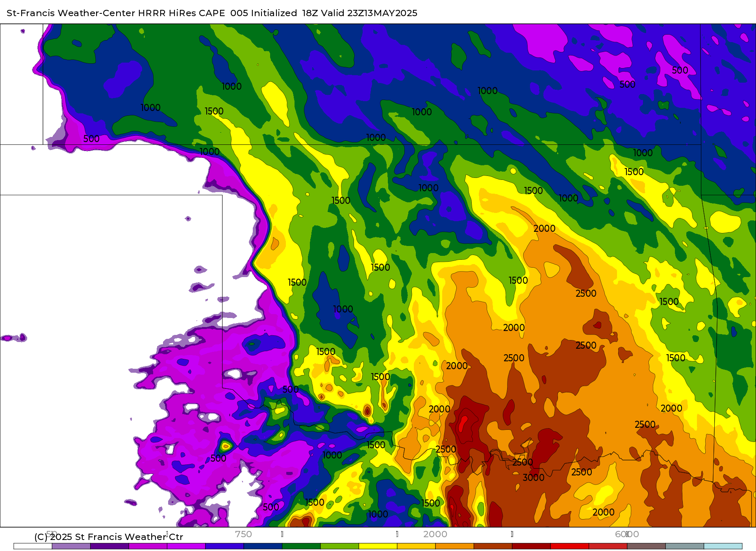Click the '3000' contour label on the map
The image size is (756, 551).
(x=534, y=477)
